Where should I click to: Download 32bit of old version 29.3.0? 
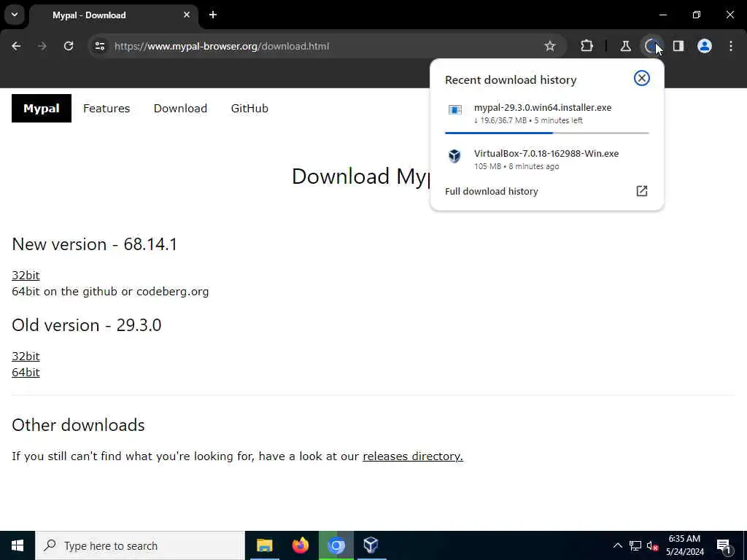tap(26, 356)
